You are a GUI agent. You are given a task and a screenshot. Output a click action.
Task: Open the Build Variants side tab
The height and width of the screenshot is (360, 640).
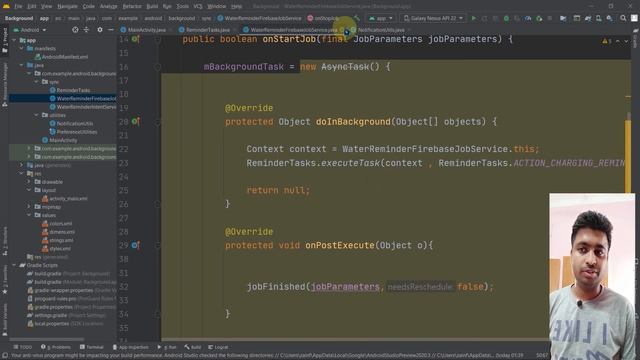point(5,319)
